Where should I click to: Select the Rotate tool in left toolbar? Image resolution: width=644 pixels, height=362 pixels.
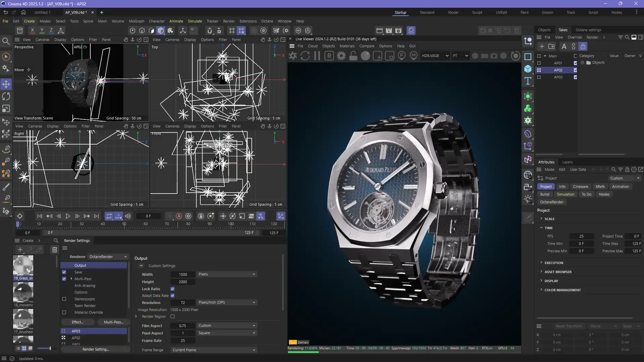pos(6,96)
